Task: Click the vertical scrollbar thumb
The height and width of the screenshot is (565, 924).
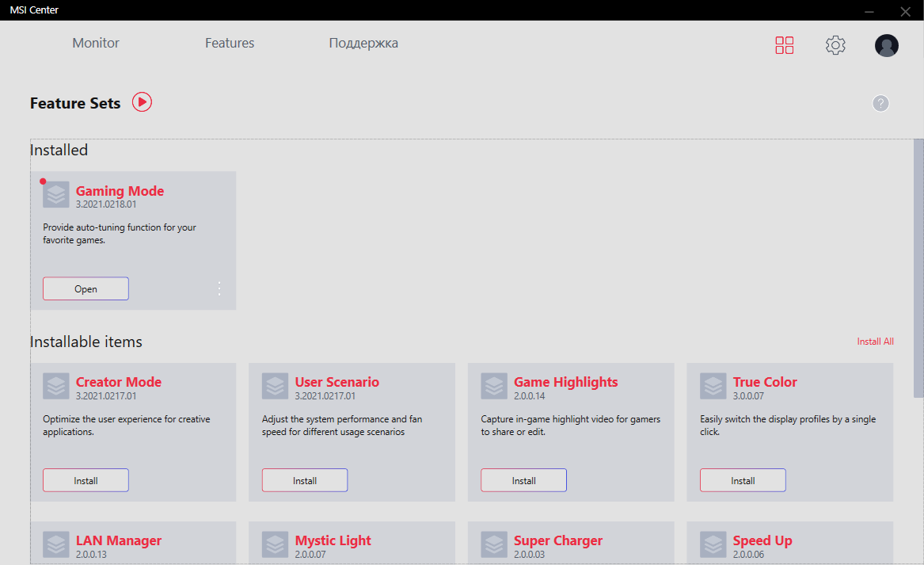Action: point(918,269)
